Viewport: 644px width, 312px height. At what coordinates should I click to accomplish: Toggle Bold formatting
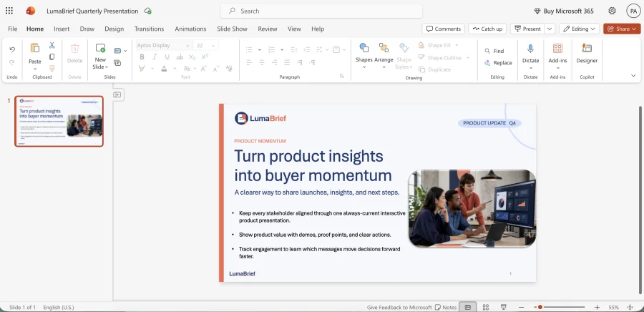(x=142, y=57)
